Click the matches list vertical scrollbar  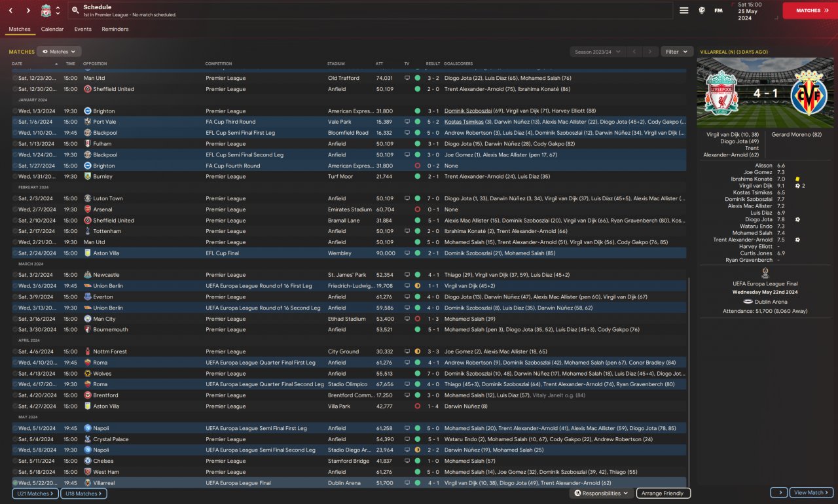tap(690, 383)
